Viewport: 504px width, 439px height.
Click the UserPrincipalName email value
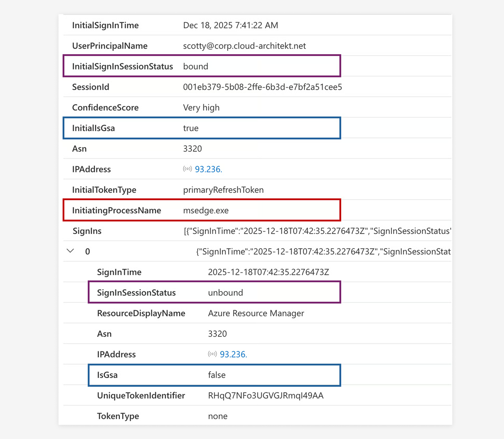(244, 46)
